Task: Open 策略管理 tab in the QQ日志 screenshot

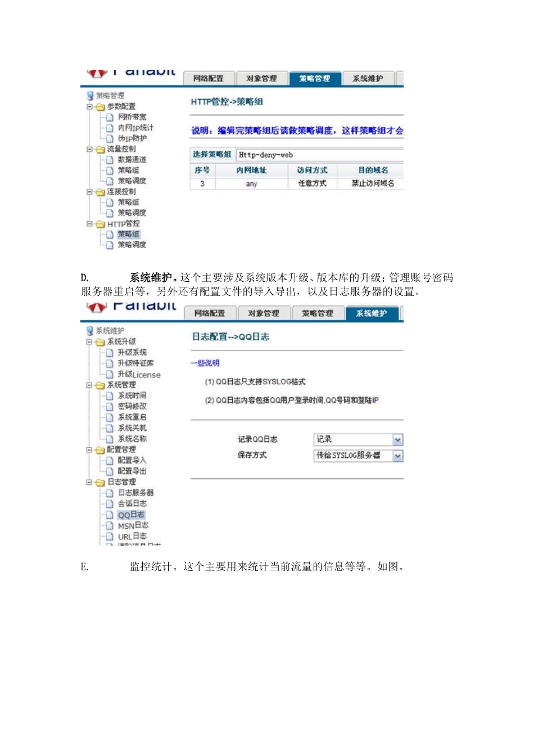Action: (x=317, y=313)
